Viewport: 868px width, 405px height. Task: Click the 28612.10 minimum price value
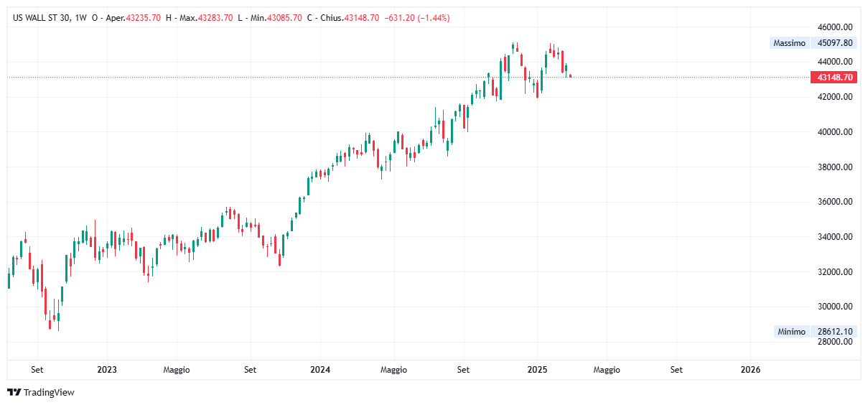click(x=834, y=332)
